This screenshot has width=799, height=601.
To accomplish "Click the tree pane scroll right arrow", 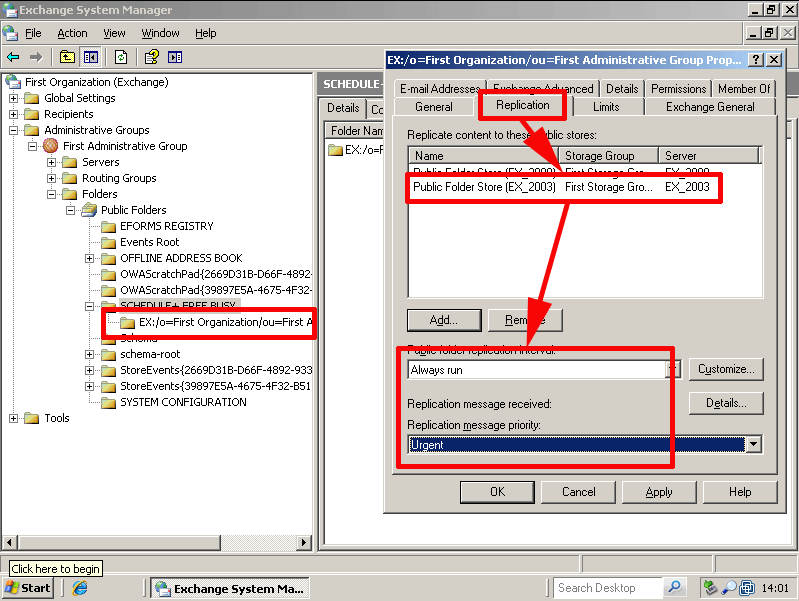I will coord(304,542).
